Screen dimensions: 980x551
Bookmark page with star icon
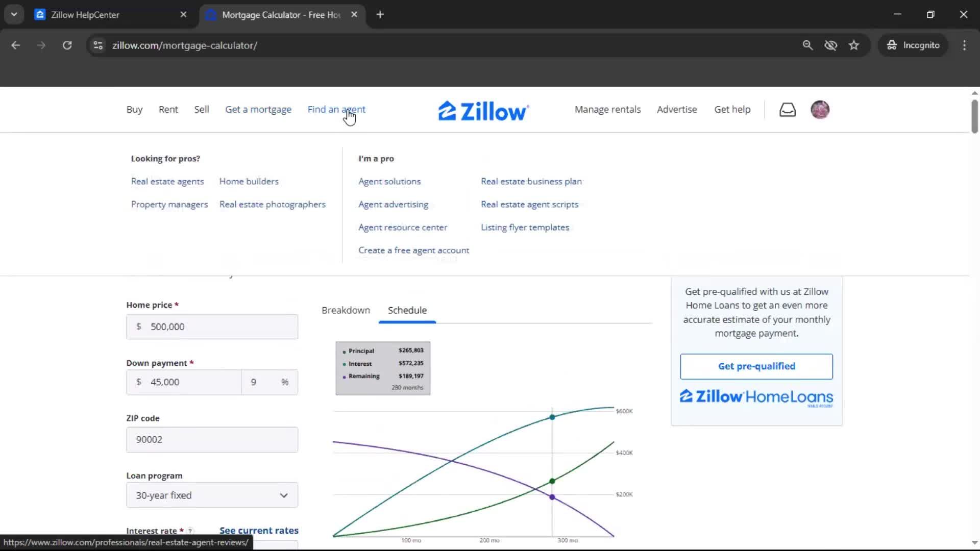(854, 45)
